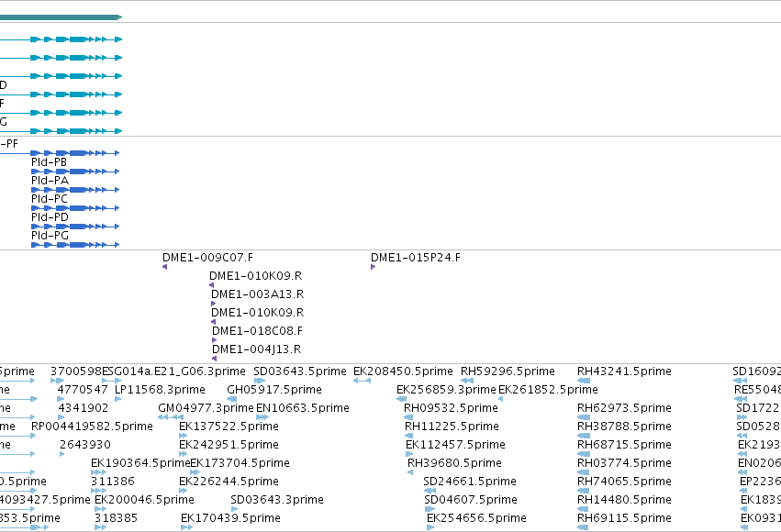Select EST RH59296.5prime

point(508,371)
